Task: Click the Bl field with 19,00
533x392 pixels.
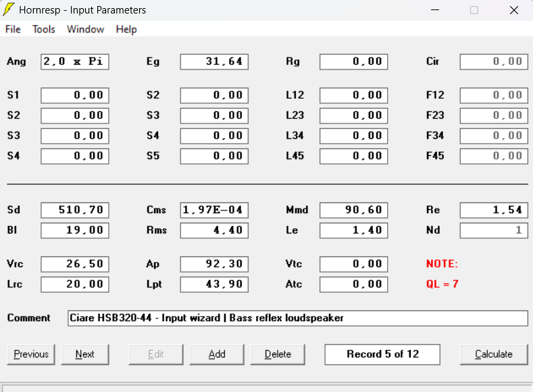Action: (x=75, y=231)
